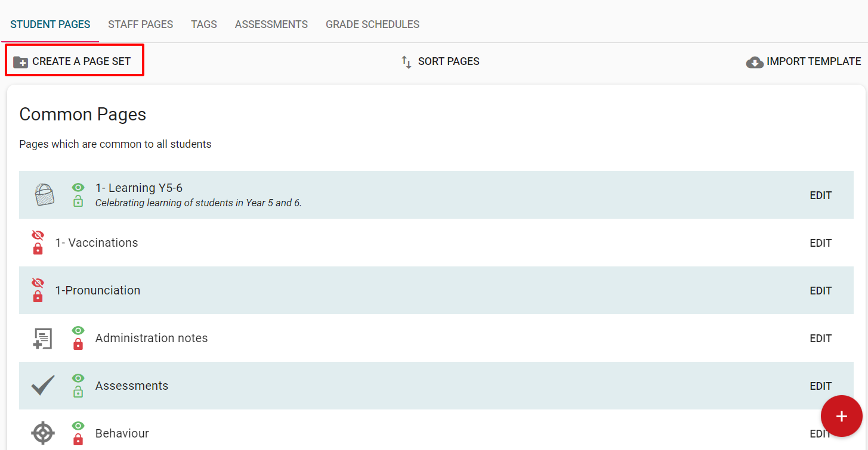This screenshot has width=868, height=450.
Task: Open the Tags tab
Action: click(204, 24)
